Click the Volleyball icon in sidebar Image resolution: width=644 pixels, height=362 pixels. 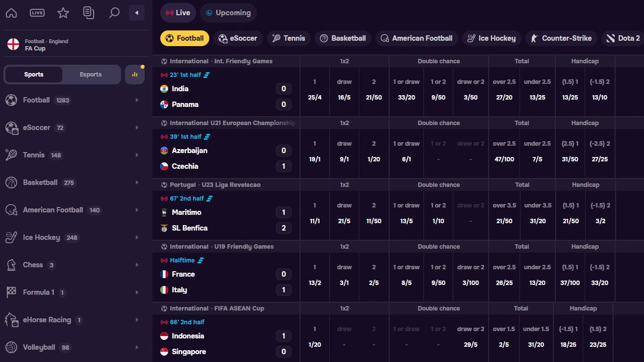(x=11, y=347)
